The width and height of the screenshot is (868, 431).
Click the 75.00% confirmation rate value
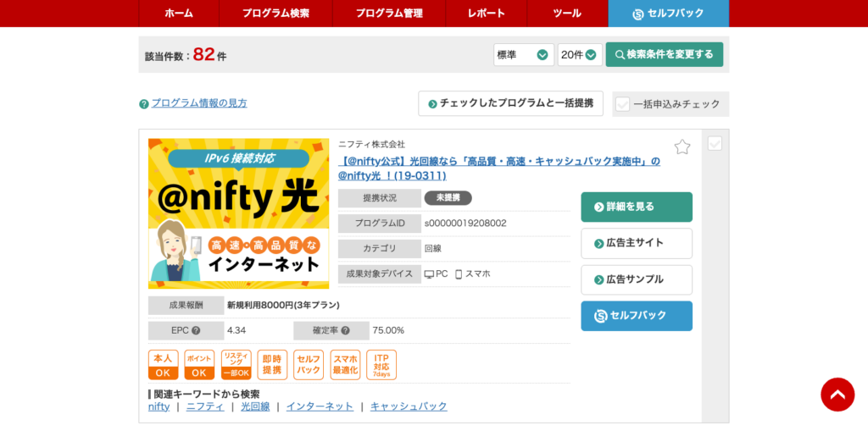[x=388, y=331]
